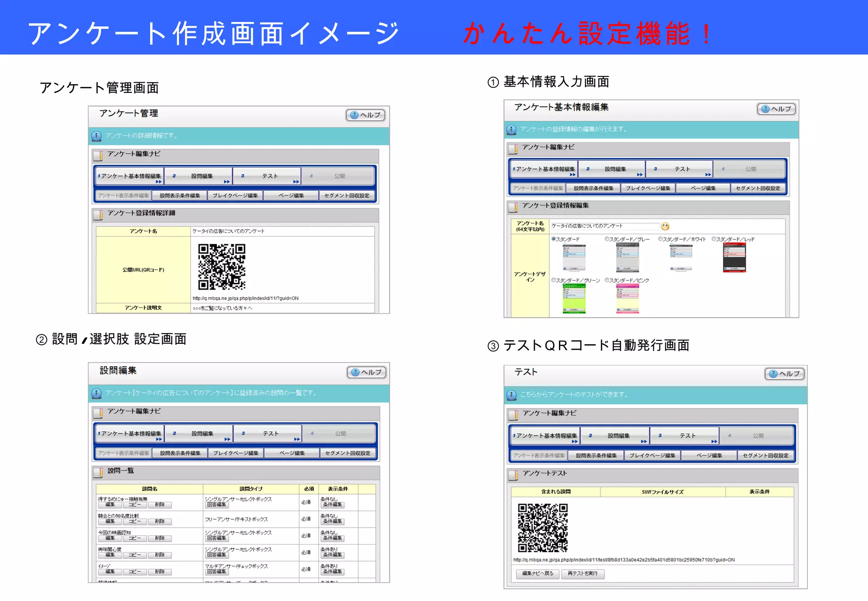This screenshot has height=601, width=868.
Task: Click 回答編集 in イメージ row
Action: (x=217, y=572)
